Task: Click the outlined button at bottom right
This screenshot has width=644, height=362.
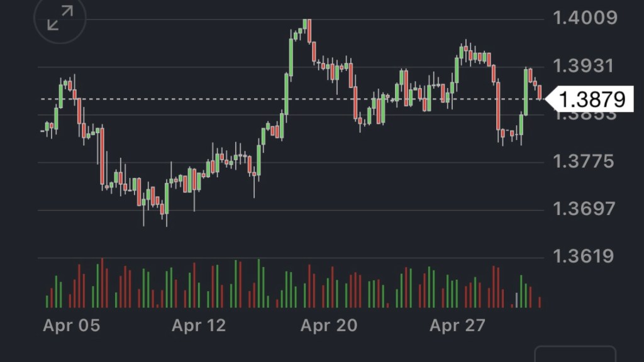Action: (x=575, y=354)
